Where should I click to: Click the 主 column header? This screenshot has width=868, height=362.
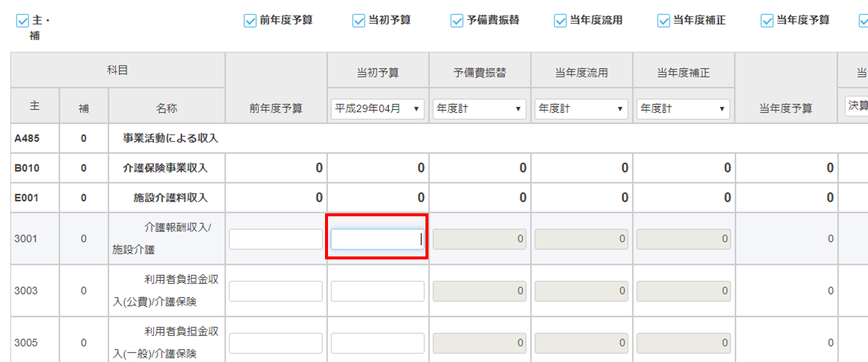[x=35, y=106]
